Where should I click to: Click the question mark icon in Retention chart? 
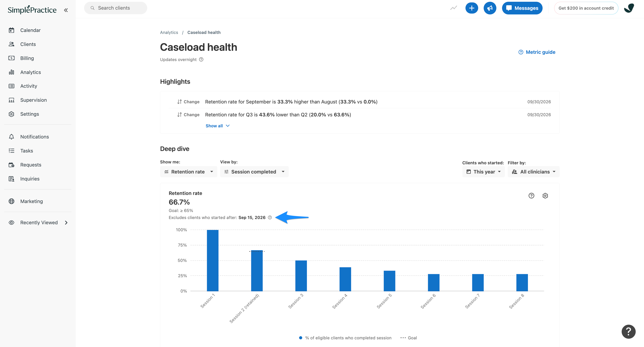[531, 196]
